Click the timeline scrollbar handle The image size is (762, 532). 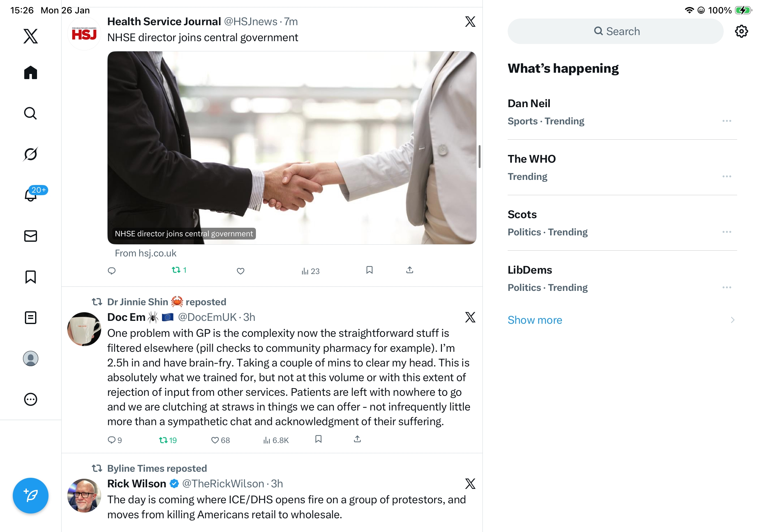tap(479, 157)
